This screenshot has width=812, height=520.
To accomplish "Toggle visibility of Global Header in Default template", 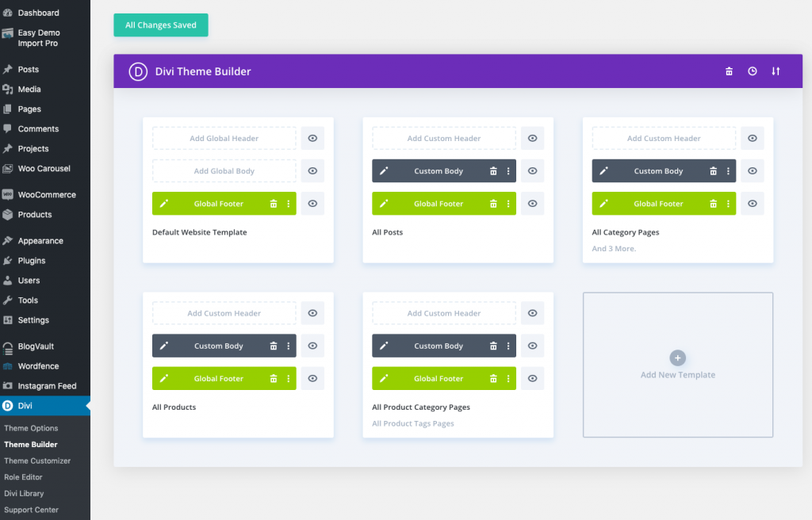I will (312, 139).
